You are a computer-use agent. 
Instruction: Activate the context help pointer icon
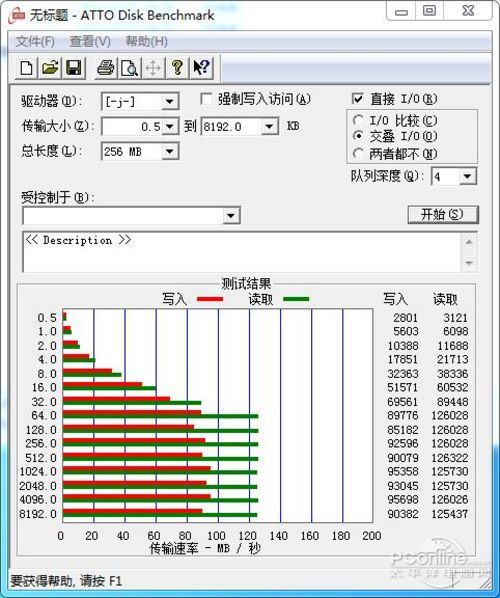click(x=201, y=68)
